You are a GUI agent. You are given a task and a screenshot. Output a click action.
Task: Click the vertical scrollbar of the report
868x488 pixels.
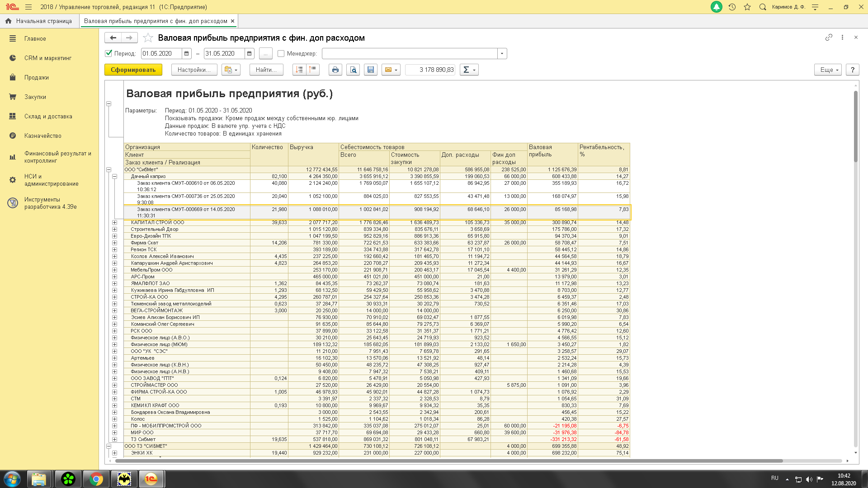[855, 127]
